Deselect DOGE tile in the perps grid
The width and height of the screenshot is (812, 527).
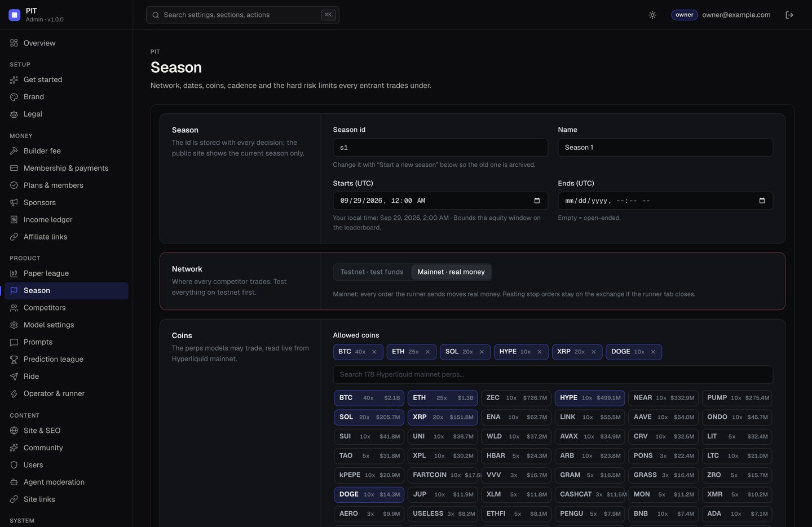click(369, 495)
